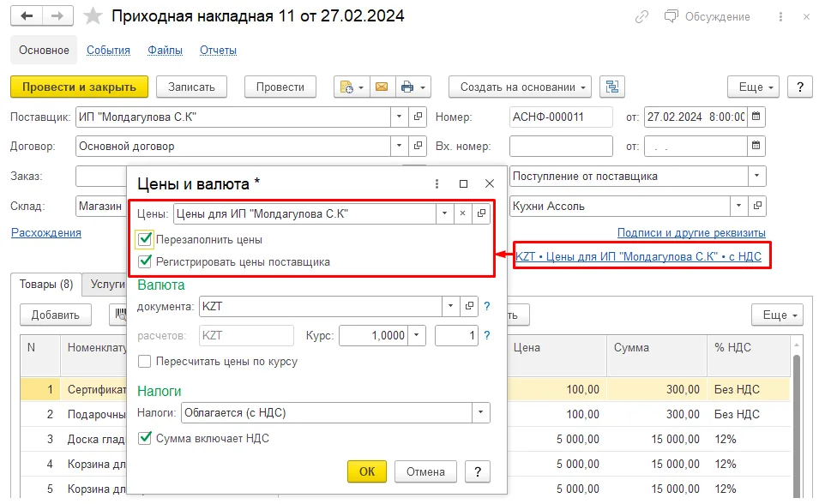Expand the Создать на основании menu
Image resolution: width=819 pixels, height=504 pixels.
(x=520, y=87)
